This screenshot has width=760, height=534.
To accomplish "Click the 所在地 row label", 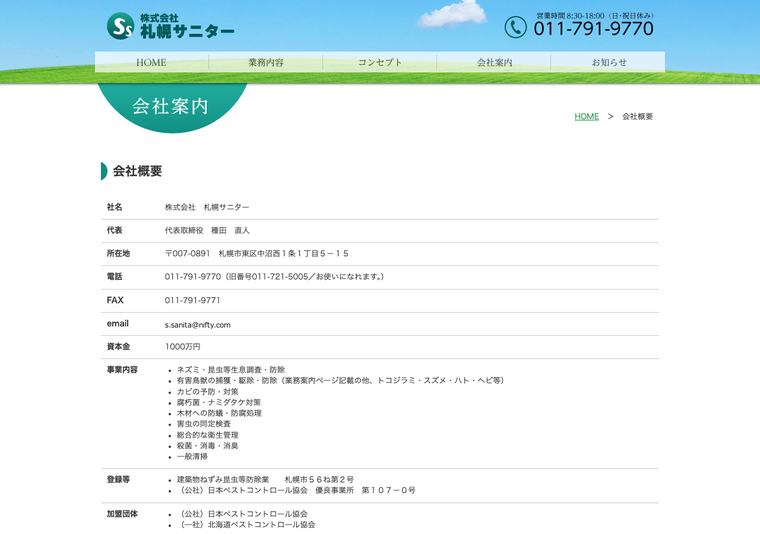I will 118,253.
